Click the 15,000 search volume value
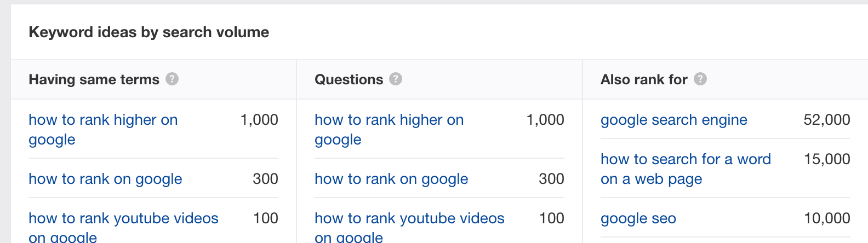The width and height of the screenshot is (868, 243). (827, 159)
